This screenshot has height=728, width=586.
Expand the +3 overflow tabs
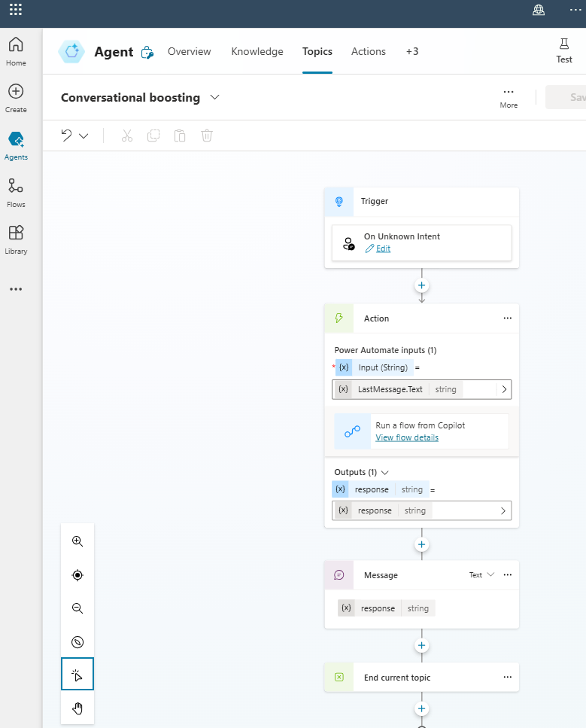412,51
